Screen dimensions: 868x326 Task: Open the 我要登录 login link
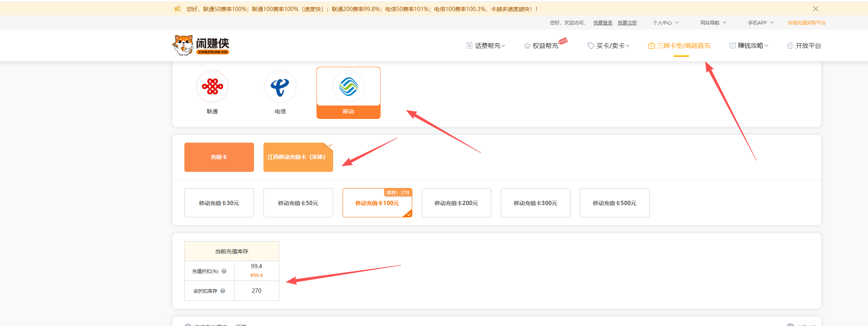tap(603, 23)
